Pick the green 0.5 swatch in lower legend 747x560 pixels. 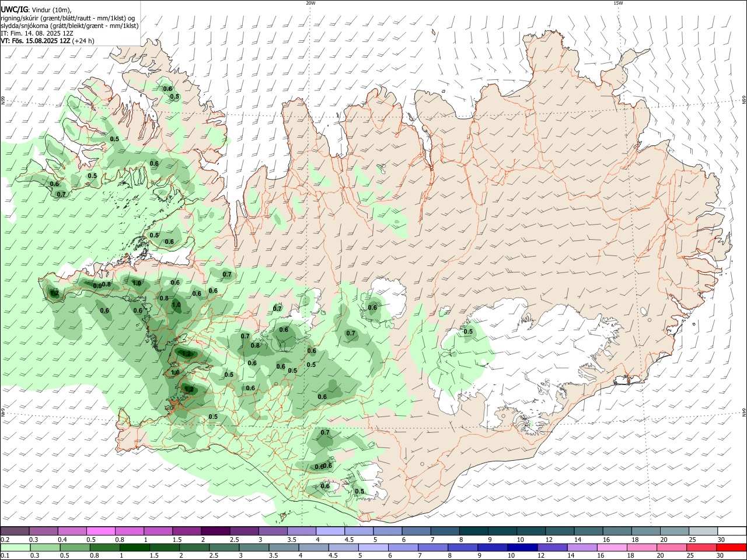[x=74, y=547]
